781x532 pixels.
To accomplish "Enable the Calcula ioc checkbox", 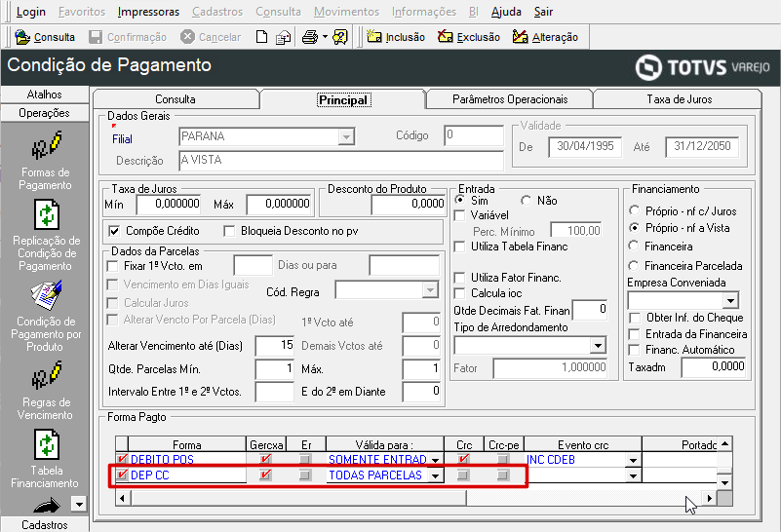I will [460, 293].
